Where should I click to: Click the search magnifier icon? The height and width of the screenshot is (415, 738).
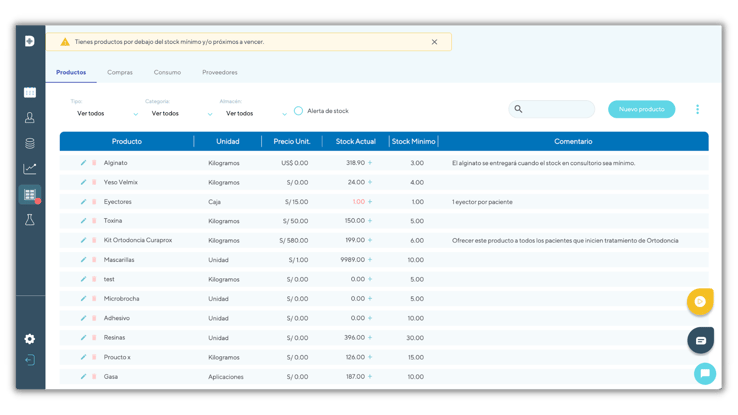[518, 109]
